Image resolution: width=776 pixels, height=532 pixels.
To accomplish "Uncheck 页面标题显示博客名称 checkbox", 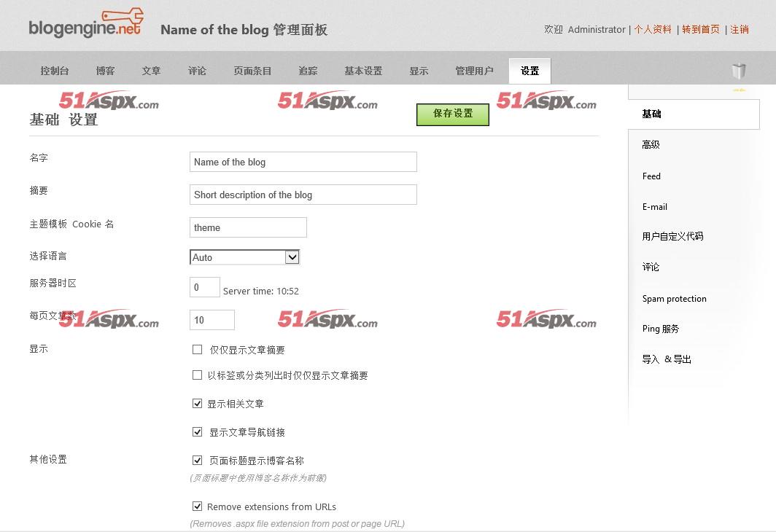I will tap(197, 461).
